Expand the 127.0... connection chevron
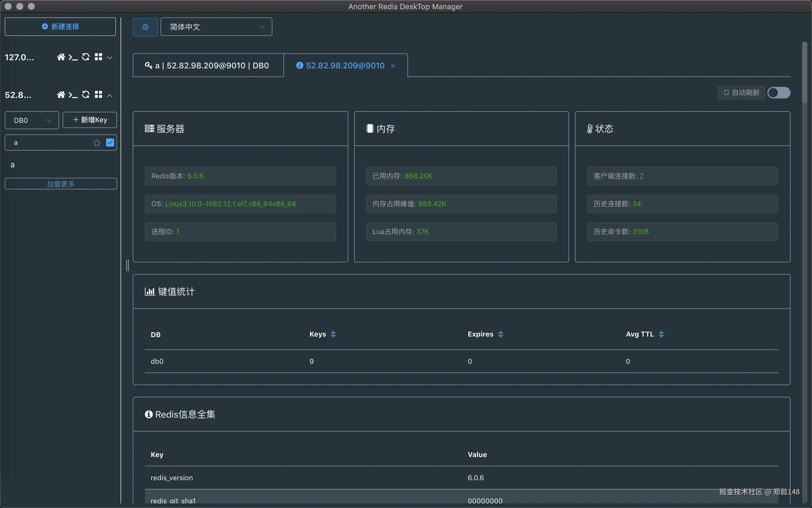 click(x=110, y=58)
